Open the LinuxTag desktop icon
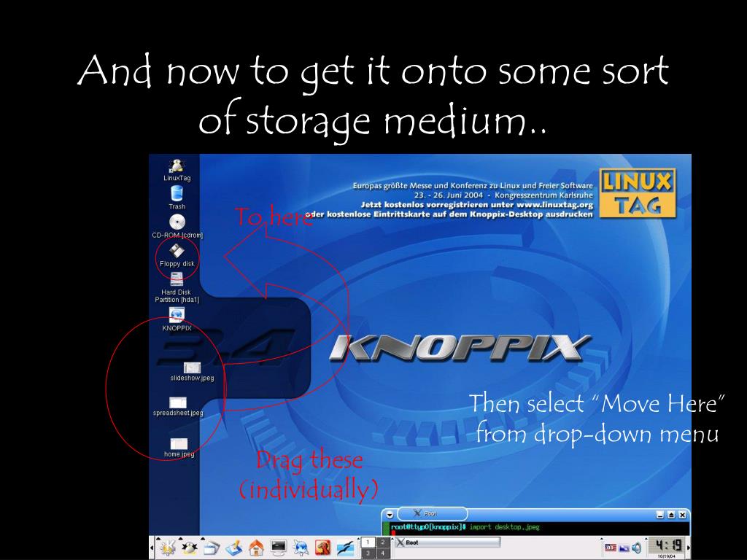This screenshot has width=747, height=560. coord(177,170)
